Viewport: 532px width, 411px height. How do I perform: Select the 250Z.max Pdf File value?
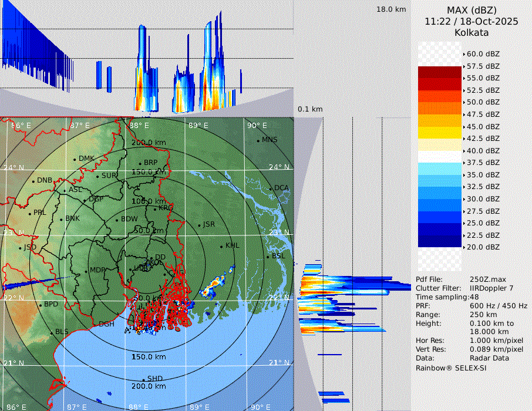tap(485, 279)
